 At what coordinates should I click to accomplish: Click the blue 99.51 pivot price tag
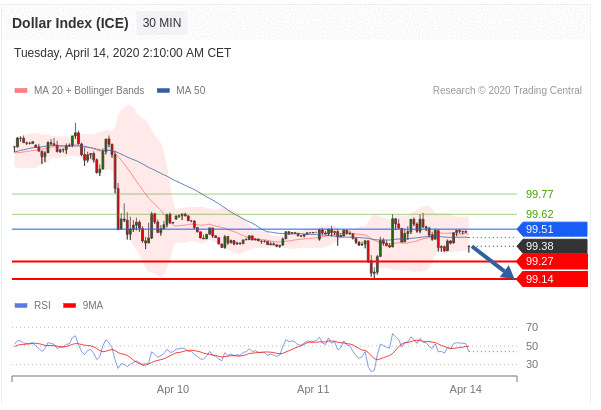pyautogui.click(x=551, y=229)
